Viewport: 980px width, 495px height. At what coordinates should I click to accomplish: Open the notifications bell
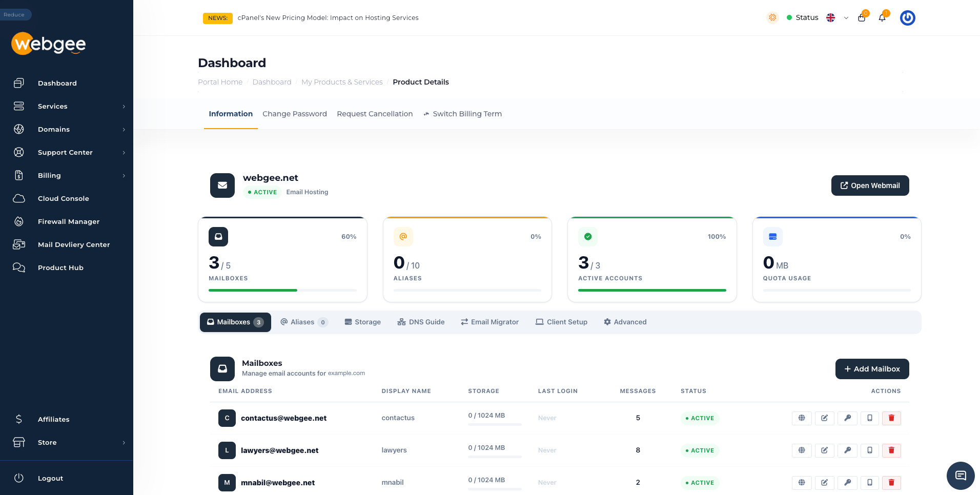(x=882, y=18)
